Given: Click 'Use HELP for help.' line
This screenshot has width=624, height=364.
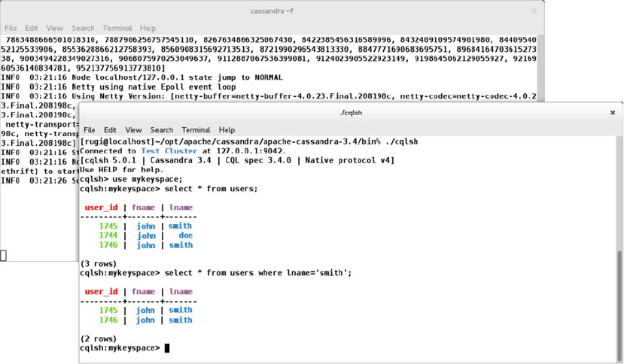Looking at the screenshot, I should (x=122, y=170).
